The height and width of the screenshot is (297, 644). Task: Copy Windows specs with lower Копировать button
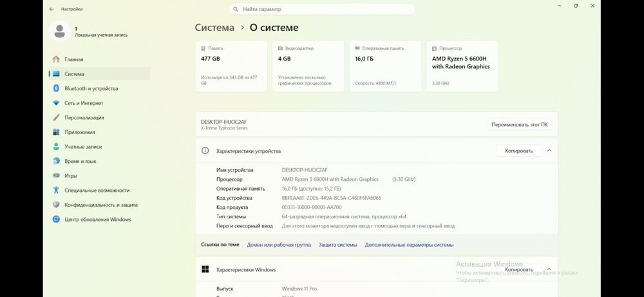coord(518,269)
